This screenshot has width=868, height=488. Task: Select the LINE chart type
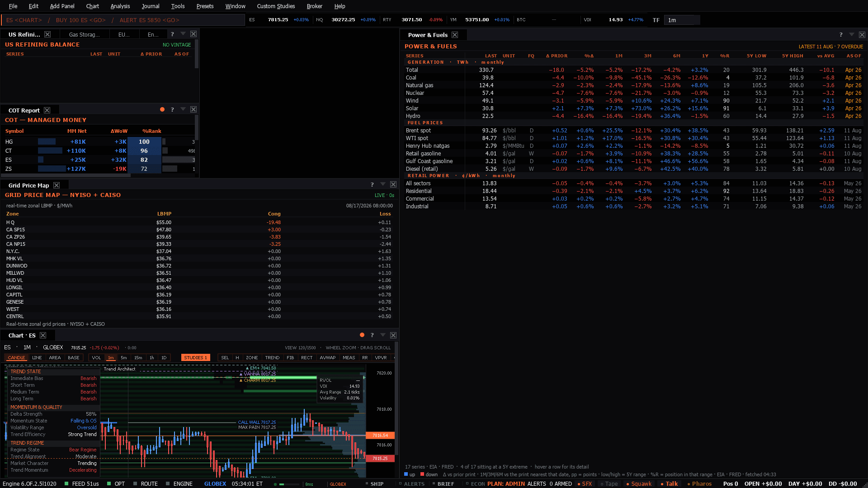[x=37, y=357]
